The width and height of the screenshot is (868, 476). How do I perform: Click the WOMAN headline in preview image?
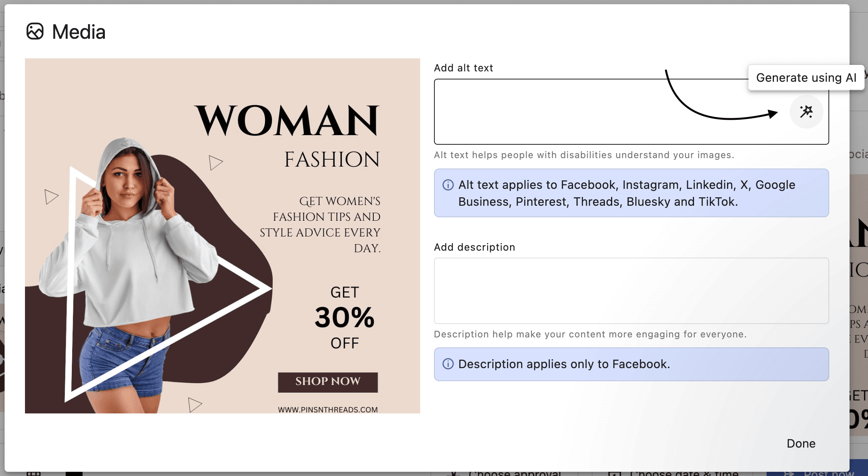[x=287, y=121]
